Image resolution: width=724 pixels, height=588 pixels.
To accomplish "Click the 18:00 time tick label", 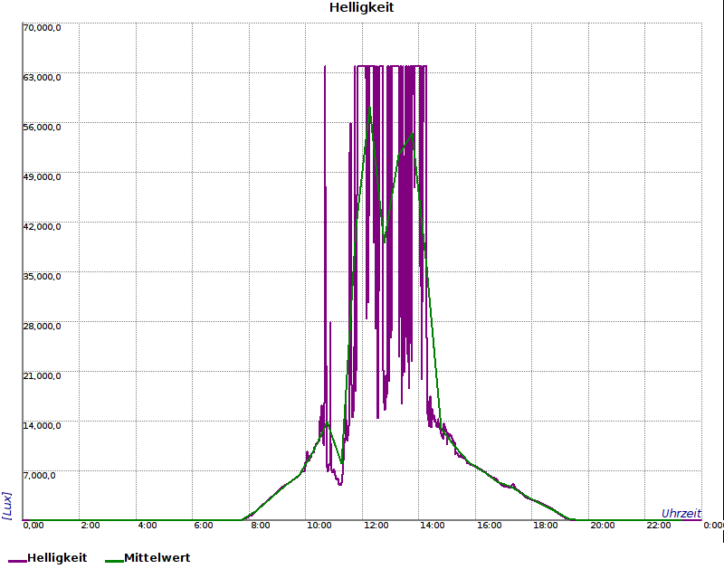I will pyautogui.click(x=546, y=526).
